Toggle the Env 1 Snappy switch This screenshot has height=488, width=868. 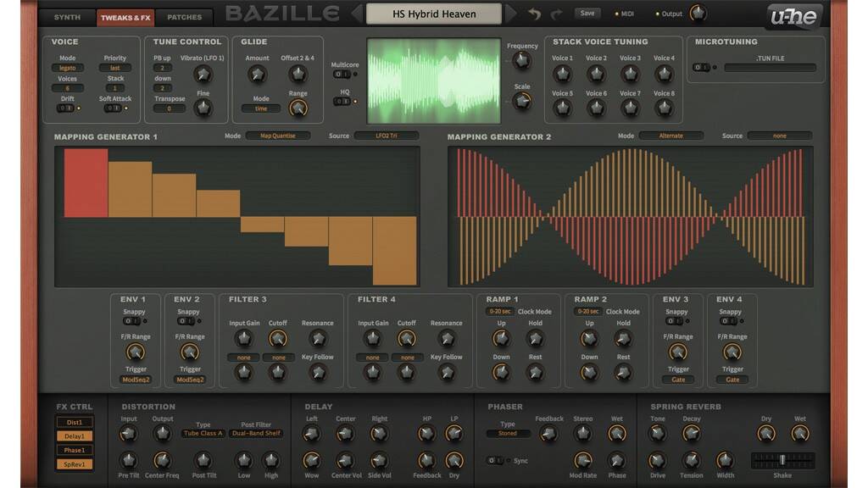click(131, 321)
